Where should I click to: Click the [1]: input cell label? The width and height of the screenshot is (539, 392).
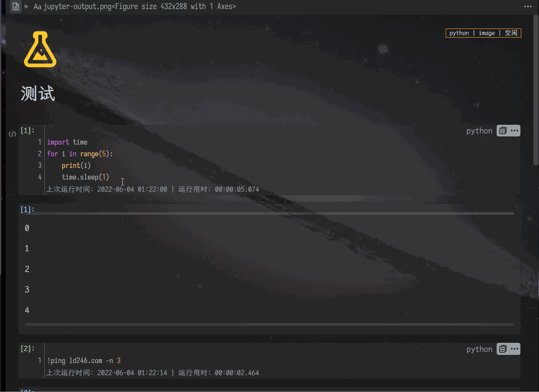coord(27,130)
